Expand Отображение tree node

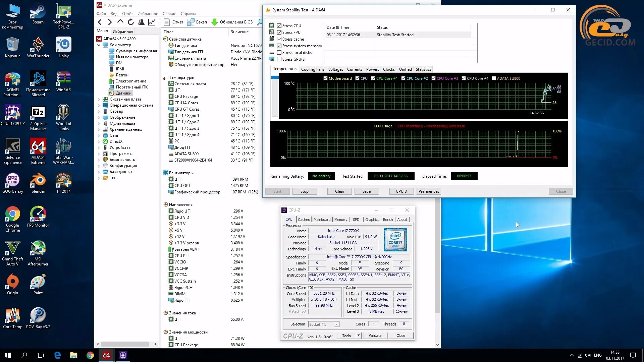click(x=99, y=117)
